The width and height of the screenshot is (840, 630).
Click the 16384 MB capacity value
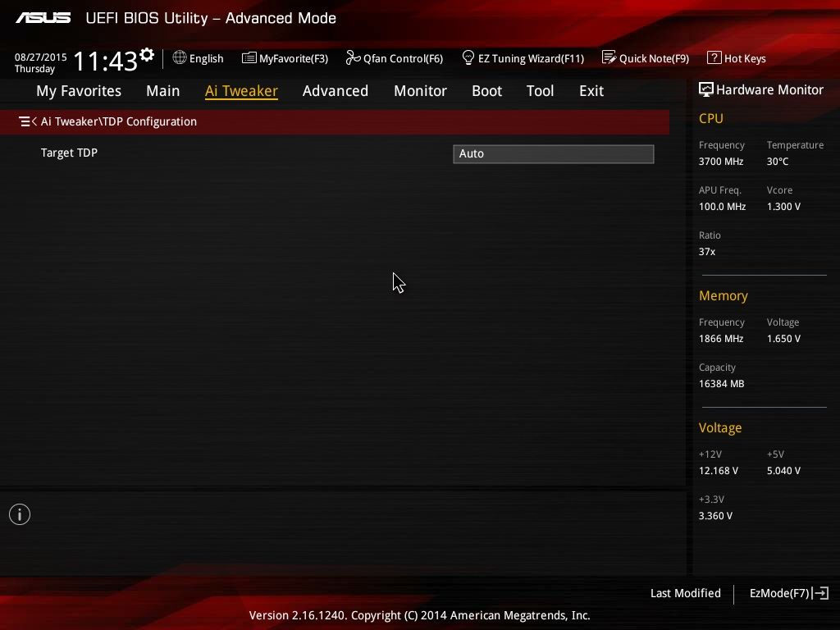[722, 384]
